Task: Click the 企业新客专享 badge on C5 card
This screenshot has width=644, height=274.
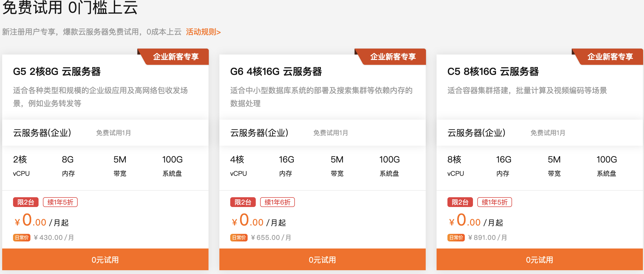Action: [x=610, y=57]
